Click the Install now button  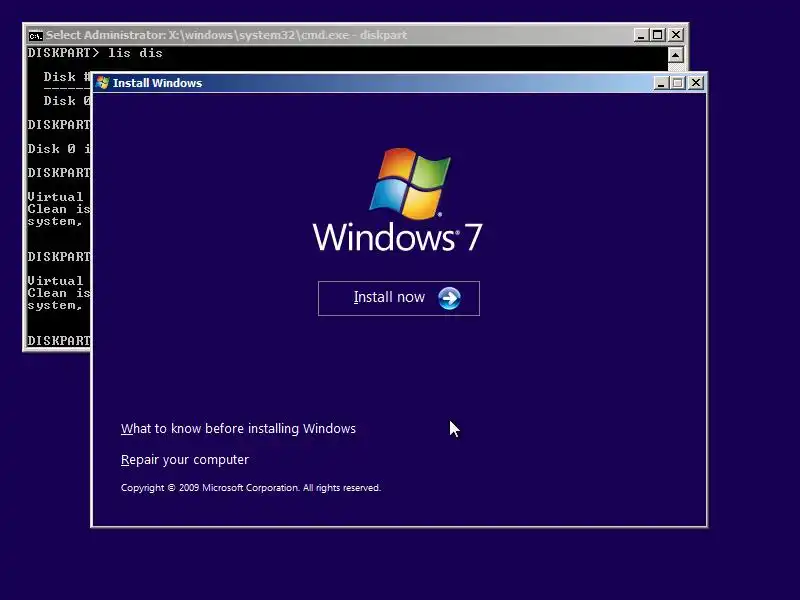coord(398,298)
